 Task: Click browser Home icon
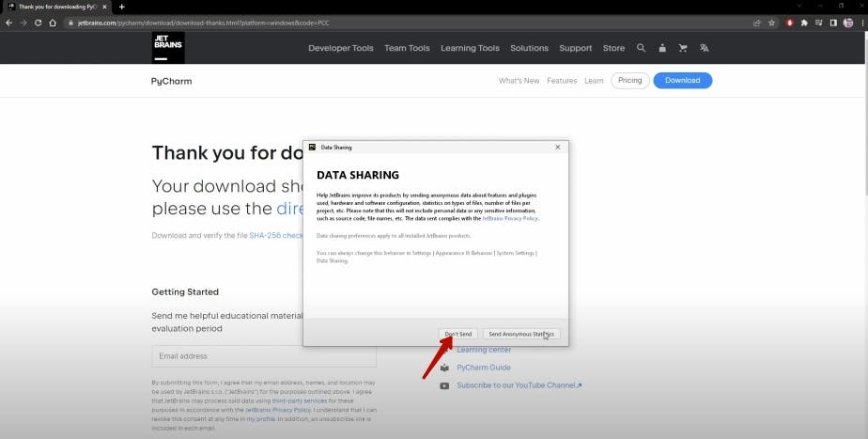click(53, 23)
